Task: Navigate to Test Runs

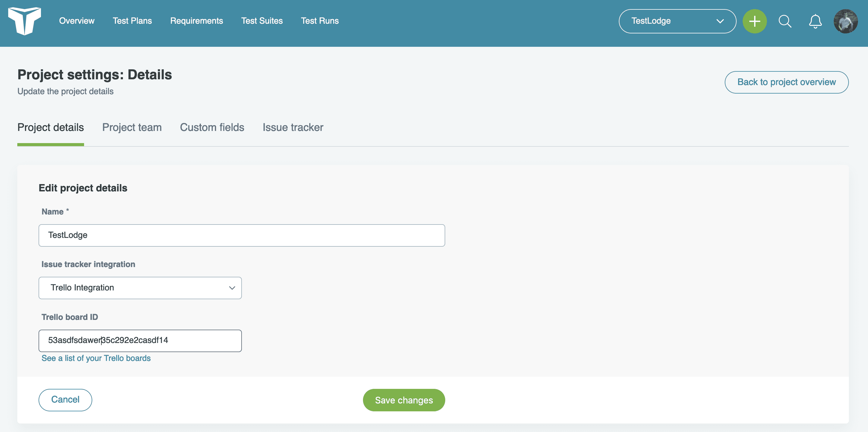Action: 320,21
